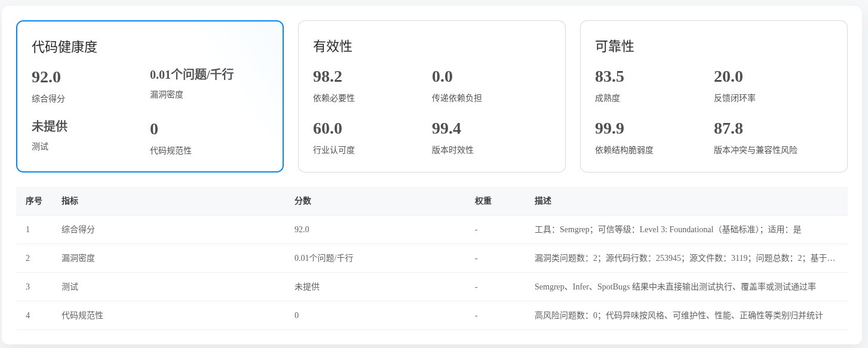Click the 指标 column header

pyautogui.click(x=70, y=201)
